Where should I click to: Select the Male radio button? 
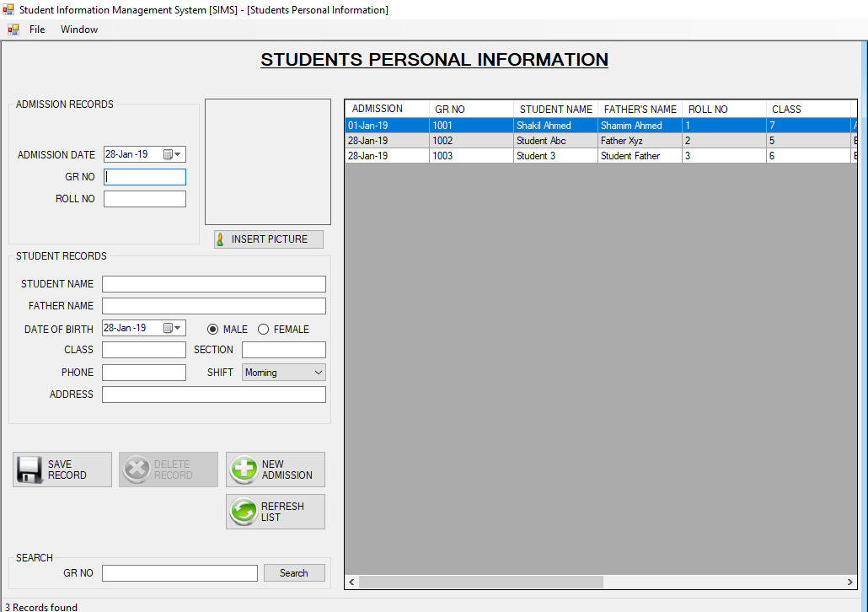tap(212, 330)
